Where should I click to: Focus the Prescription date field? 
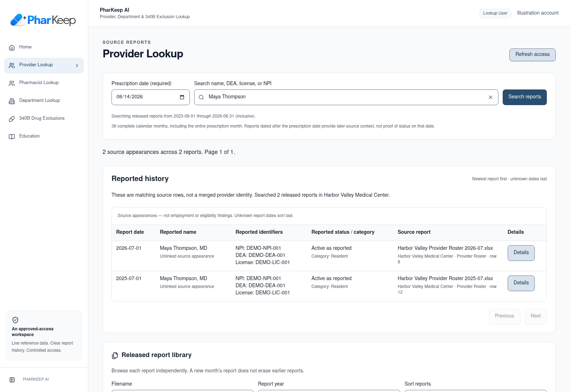tap(150, 97)
